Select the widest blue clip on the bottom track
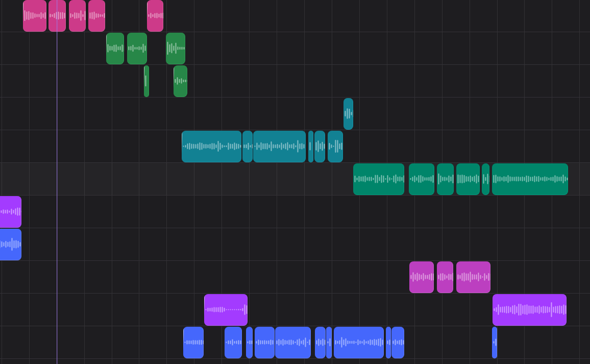The width and height of the screenshot is (590, 364). tap(359, 343)
